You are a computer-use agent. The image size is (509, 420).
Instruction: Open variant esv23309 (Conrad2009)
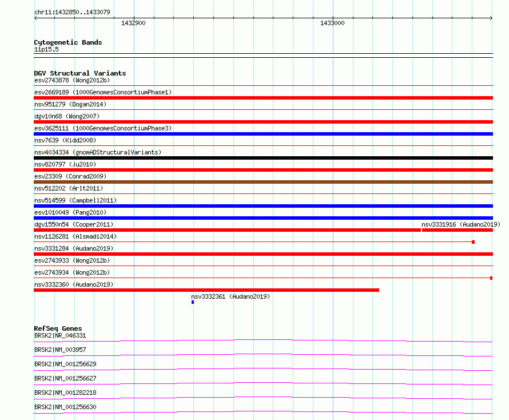click(70, 176)
